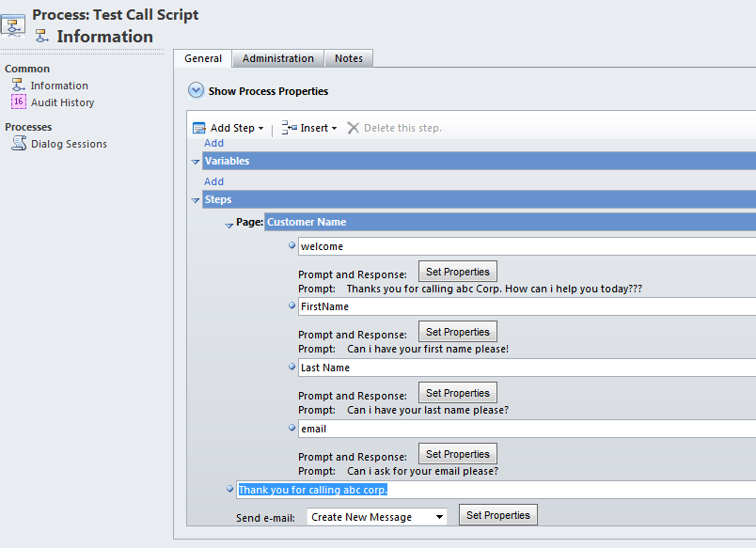Collapse Show Process Properties
The width and height of the screenshot is (756, 548).
[196, 91]
